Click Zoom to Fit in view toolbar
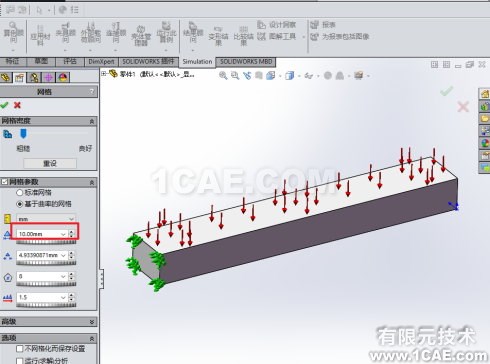 click(223, 76)
